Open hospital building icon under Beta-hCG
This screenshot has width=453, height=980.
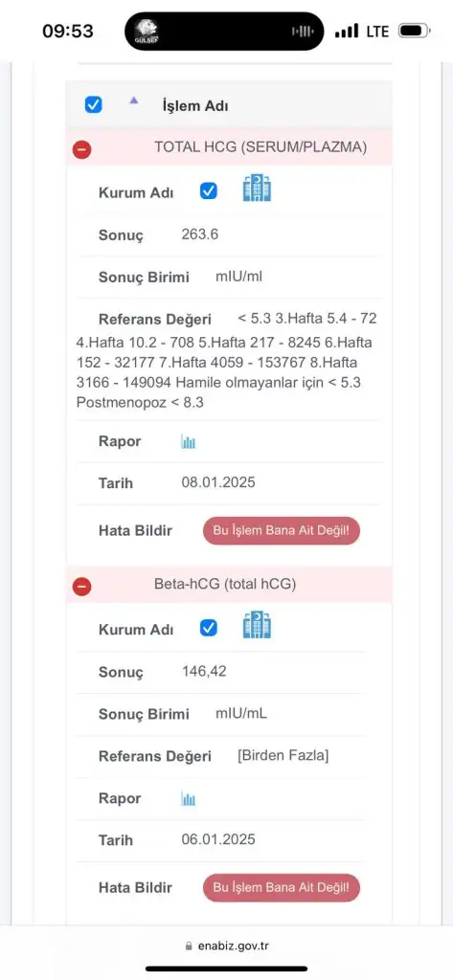[257, 625]
